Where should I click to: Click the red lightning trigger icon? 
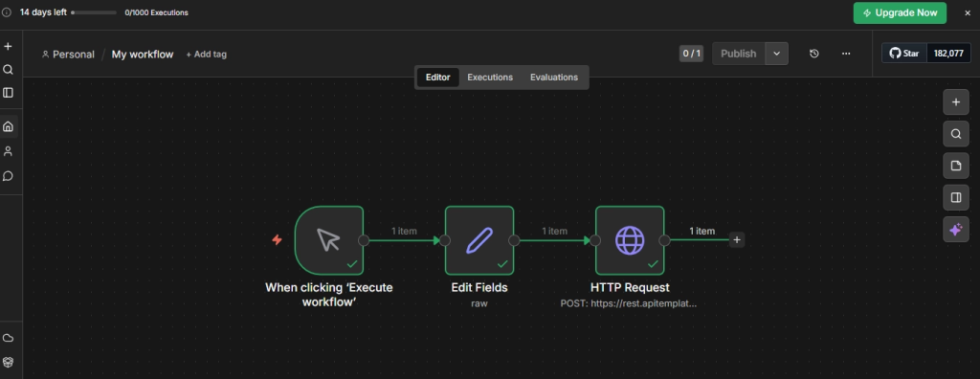[277, 240]
